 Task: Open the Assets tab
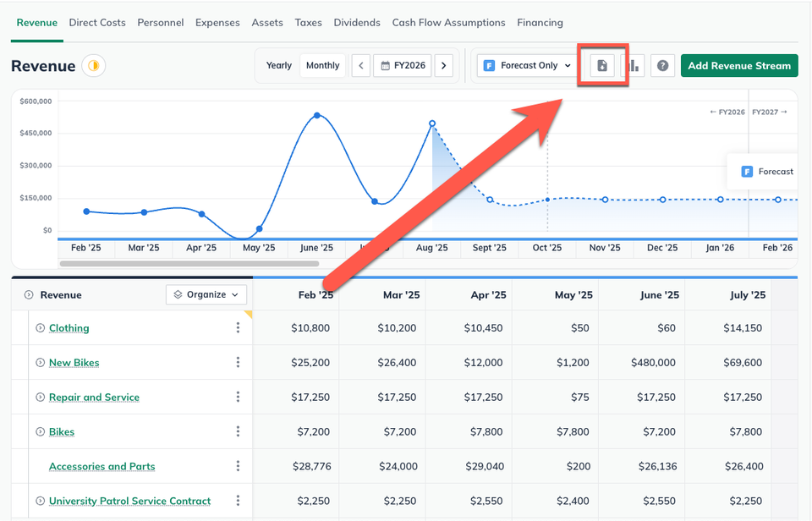tap(267, 23)
